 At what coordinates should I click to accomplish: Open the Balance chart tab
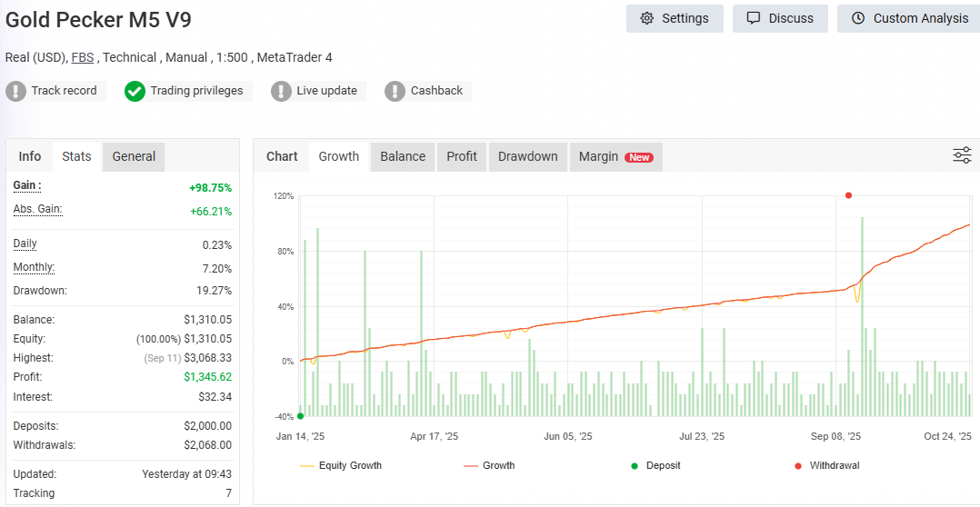click(403, 156)
